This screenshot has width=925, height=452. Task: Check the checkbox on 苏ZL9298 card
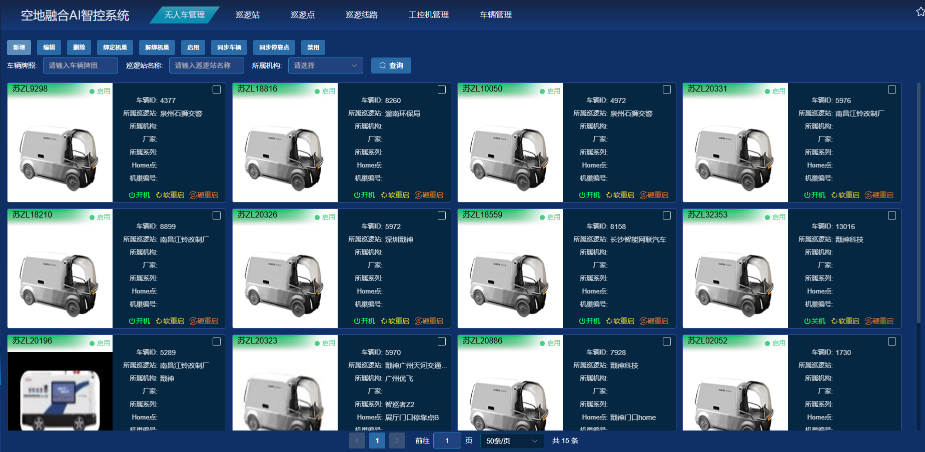coord(217,90)
